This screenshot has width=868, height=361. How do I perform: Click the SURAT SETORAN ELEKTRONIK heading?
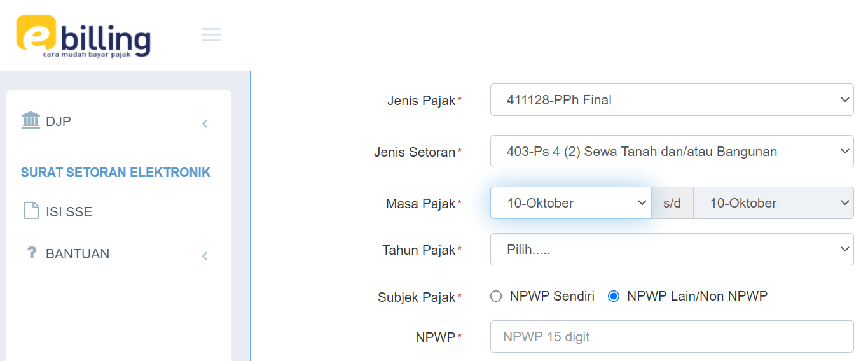click(116, 173)
